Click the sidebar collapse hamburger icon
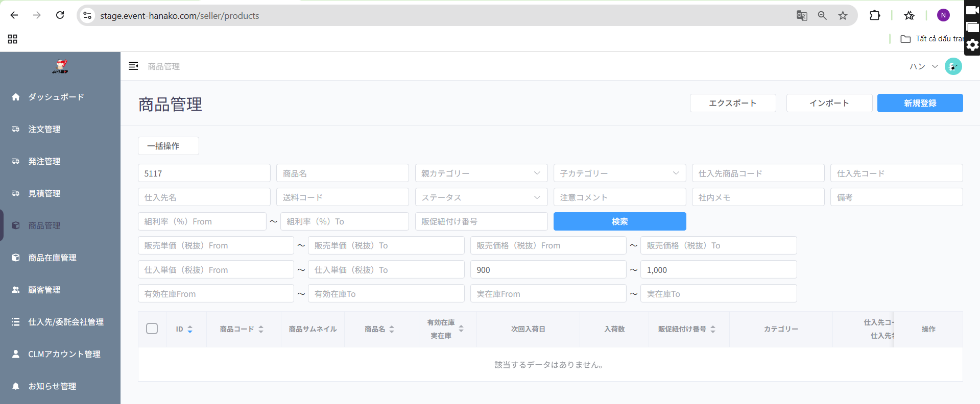This screenshot has height=404, width=980. (x=133, y=66)
